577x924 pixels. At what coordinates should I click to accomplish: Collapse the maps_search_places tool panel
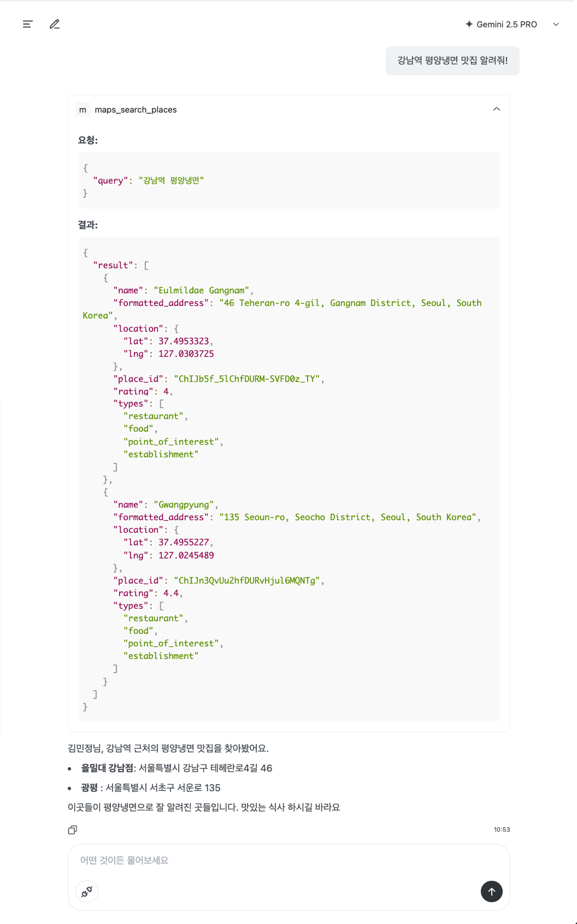[x=496, y=109]
